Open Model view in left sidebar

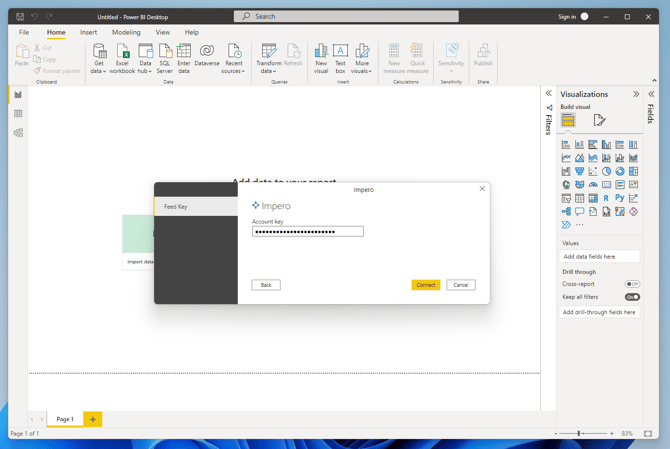coord(18,133)
